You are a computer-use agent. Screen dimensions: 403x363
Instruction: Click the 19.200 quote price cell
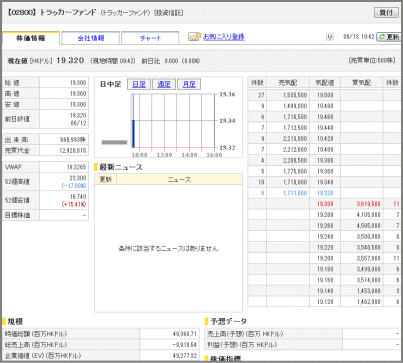click(325, 258)
